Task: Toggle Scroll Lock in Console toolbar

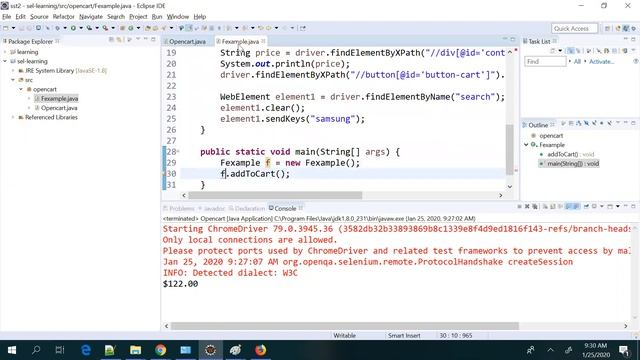Action: (x=553, y=207)
